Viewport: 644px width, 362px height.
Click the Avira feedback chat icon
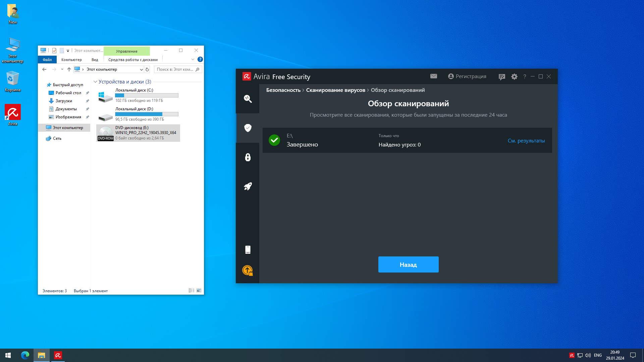pos(502,77)
